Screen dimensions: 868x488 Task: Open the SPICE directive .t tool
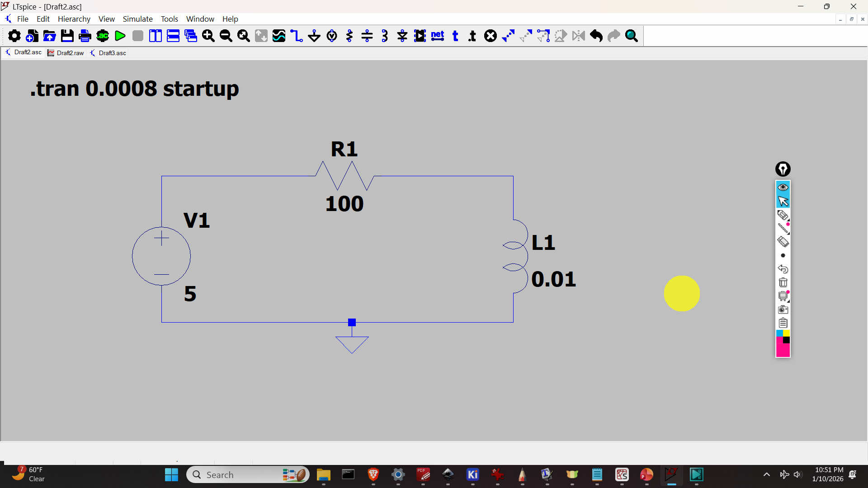(x=472, y=36)
